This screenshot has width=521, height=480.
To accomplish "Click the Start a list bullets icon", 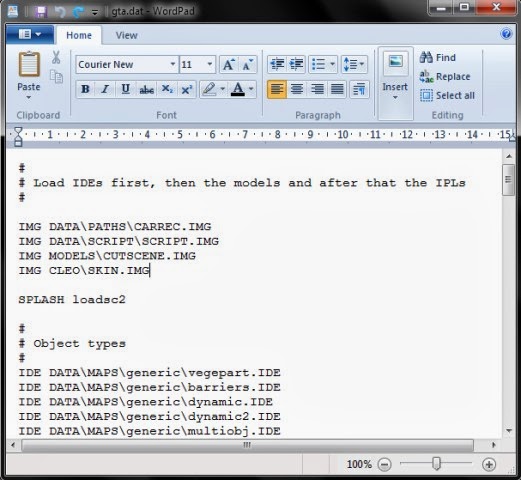I will 319,64.
